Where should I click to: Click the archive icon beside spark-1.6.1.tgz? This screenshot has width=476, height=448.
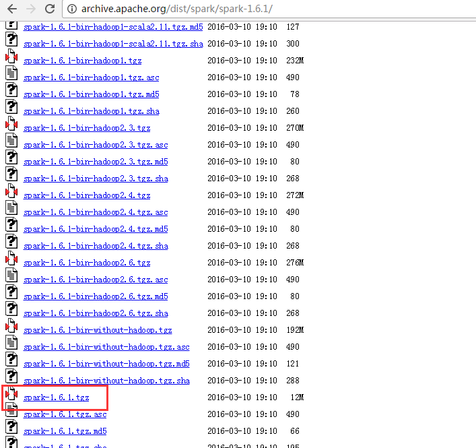11,394
